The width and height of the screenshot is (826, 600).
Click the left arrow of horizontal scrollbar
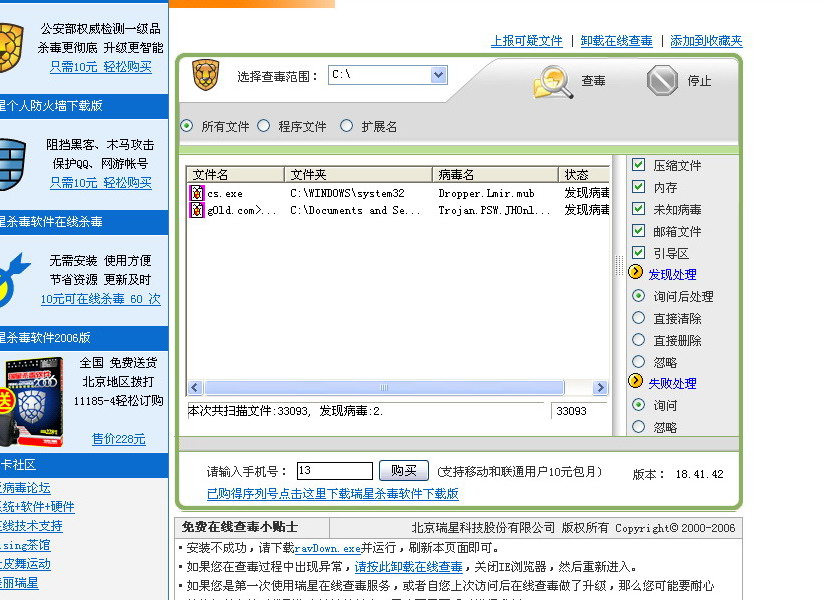[x=195, y=388]
